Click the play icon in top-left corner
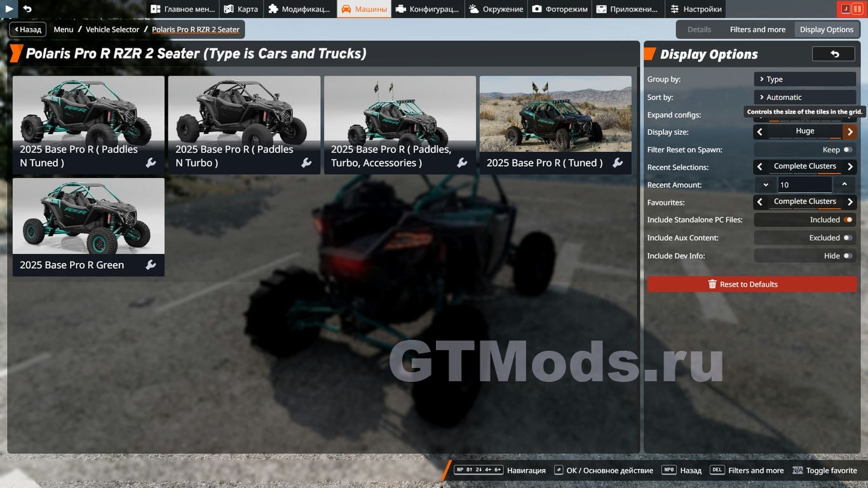The image size is (868, 488). [x=9, y=9]
